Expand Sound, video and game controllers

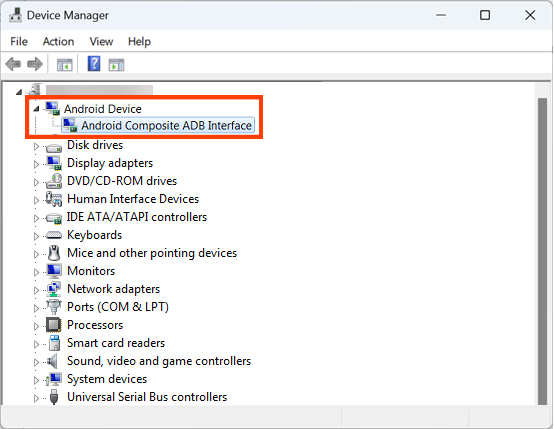(x=36, y=362)
